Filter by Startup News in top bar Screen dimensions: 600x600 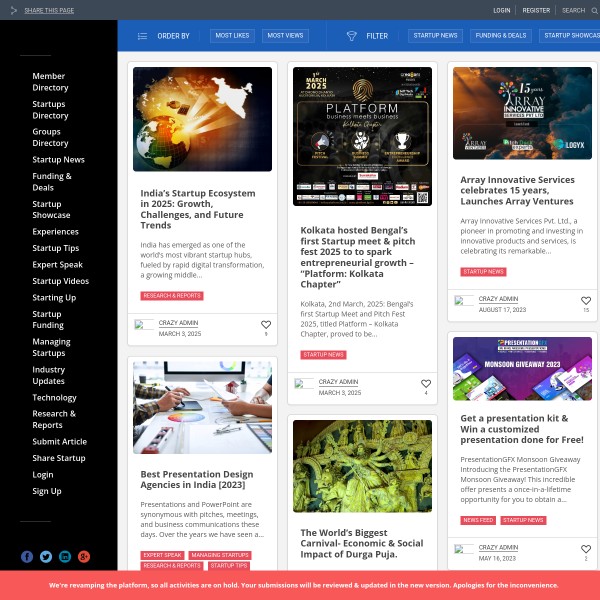pyautogui.click(x=435, y=36)
